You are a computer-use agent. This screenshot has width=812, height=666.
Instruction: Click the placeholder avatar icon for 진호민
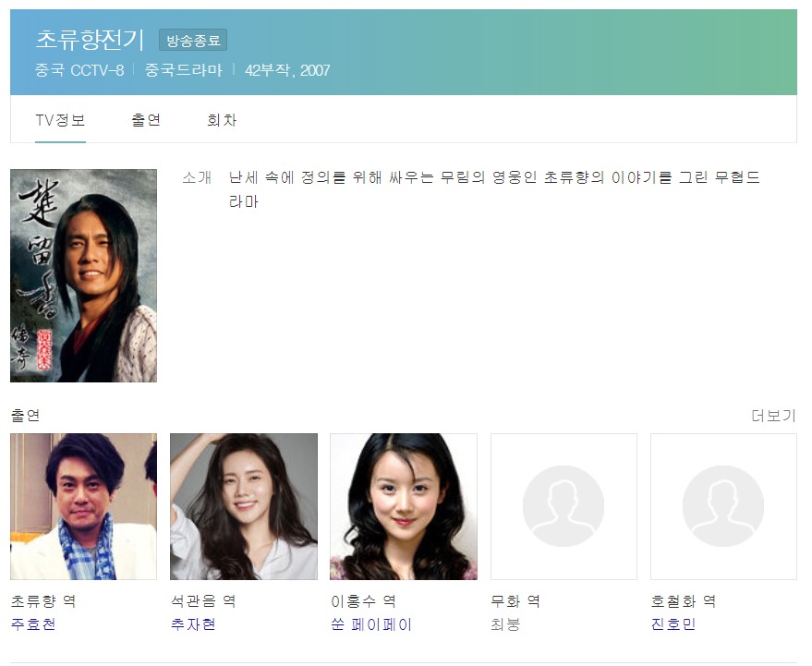click(723, 506)
